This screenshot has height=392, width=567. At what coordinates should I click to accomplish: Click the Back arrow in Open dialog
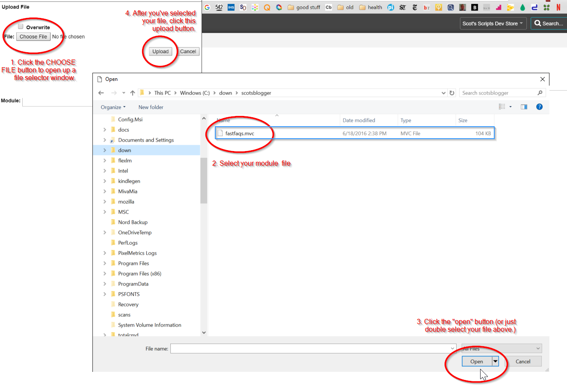[x=101, y=93]
